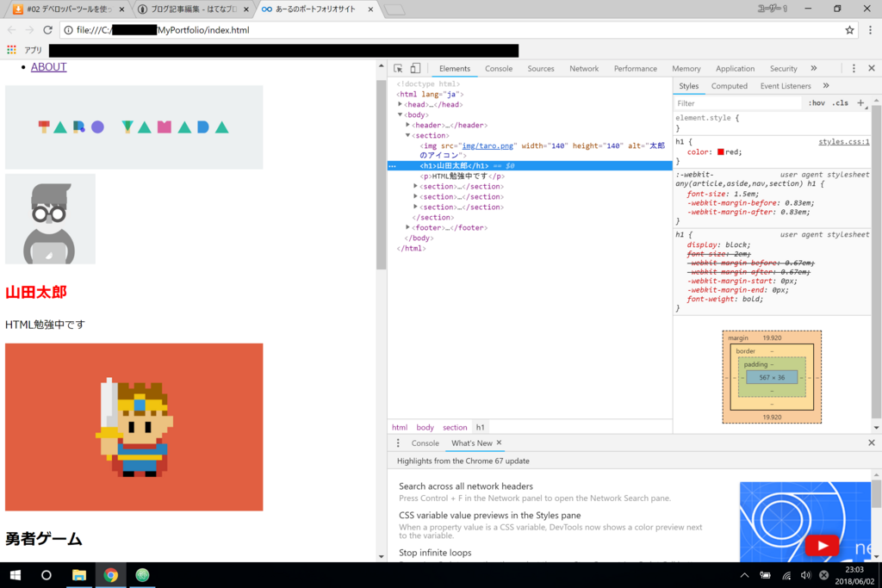Bookmark this page star icon
Screen dimensions: 882x588
click(x=849, y=30)
